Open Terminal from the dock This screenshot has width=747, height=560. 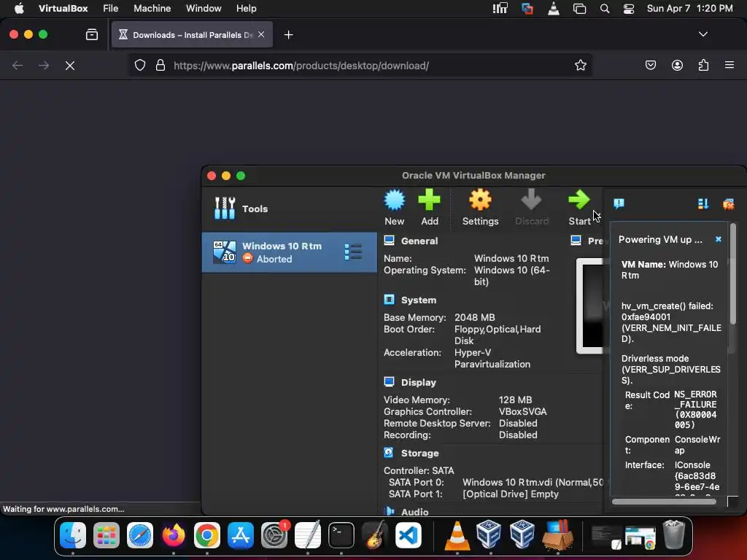click(341, 535)
